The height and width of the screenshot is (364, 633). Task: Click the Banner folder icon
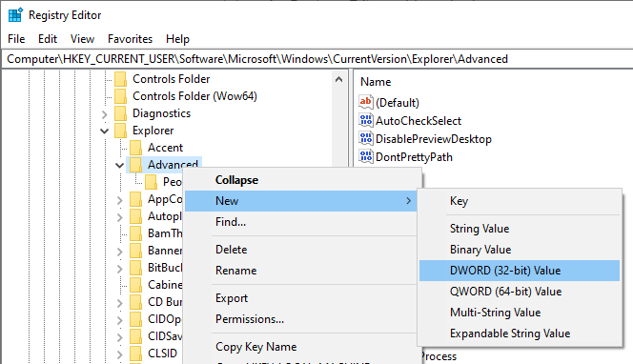135,251
